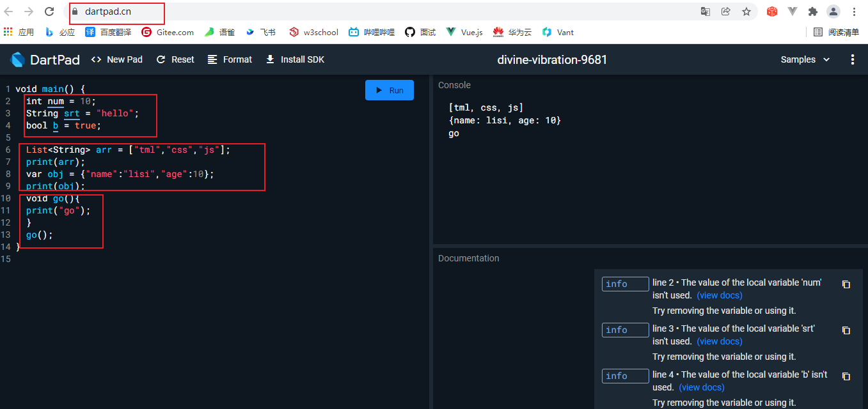The width and height of the screenshot is (868, 409).
Task: Copy the line 2 issue message
Action: click(x=846, y=284)
